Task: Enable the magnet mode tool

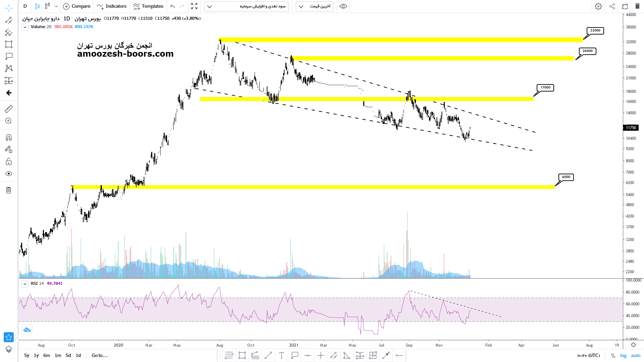Action: click(x=9, y=137)
